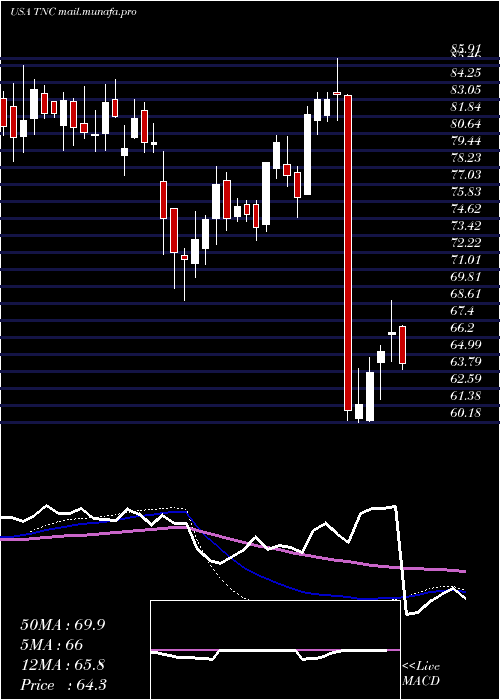Click the 79.44 price axis label
The height and width of the screenshot is (700, 500).
click(x=466, y=141)
